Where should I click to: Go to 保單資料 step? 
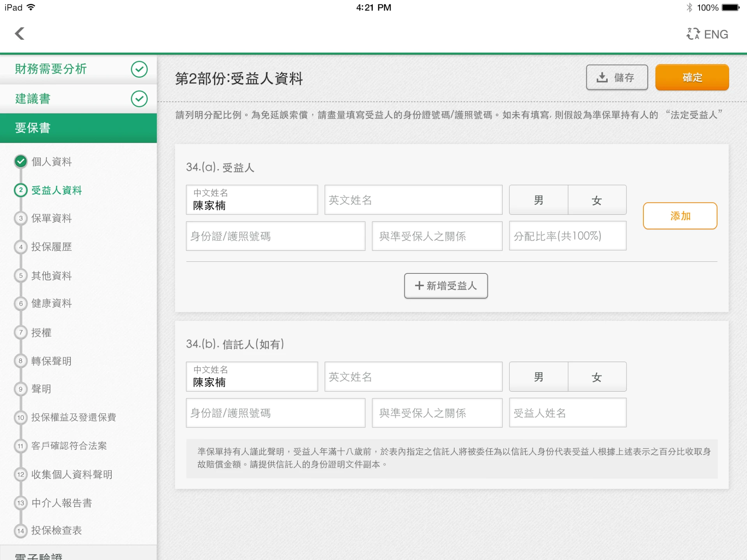click(52, 218)
